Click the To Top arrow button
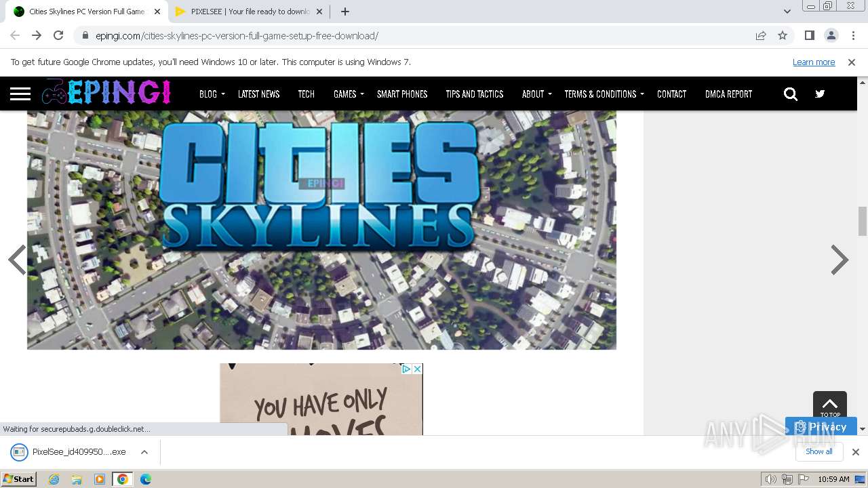Screen dimensions: 868x488 click(830, 406)
